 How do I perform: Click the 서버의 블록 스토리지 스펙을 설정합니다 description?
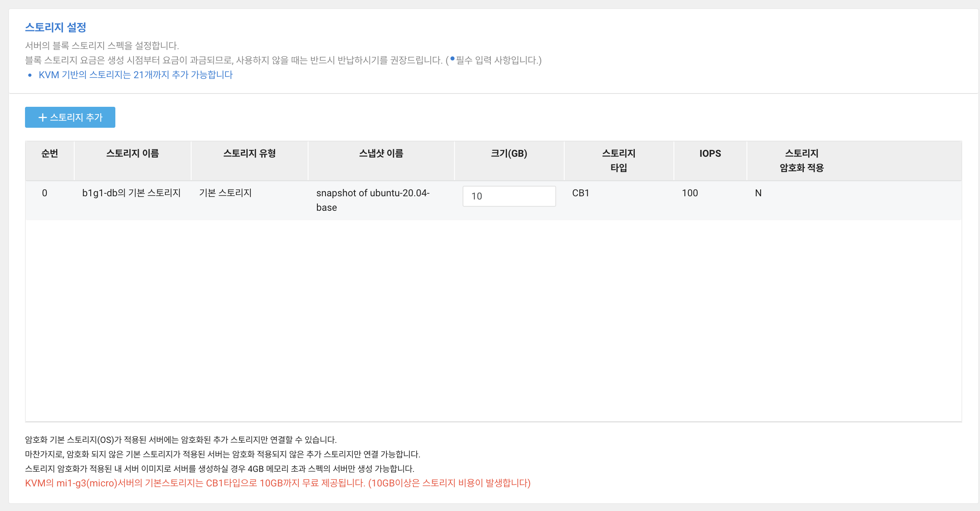pos(102,46)
